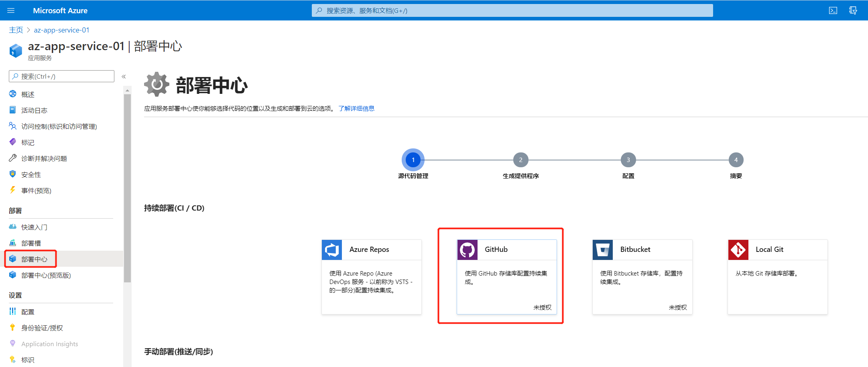Open 身份验证/授权 in the sidebar
Screen dimensions: 868x367
(x=42, y=328)
